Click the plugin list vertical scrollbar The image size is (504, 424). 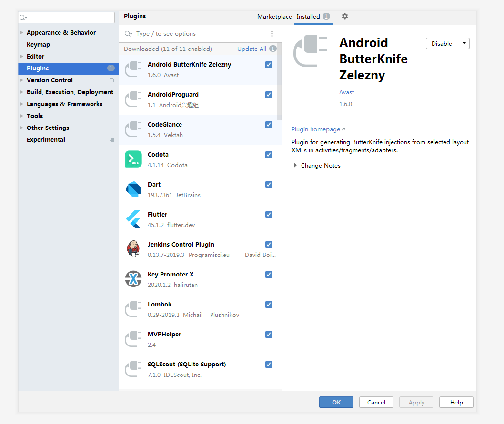coord(279,82)
